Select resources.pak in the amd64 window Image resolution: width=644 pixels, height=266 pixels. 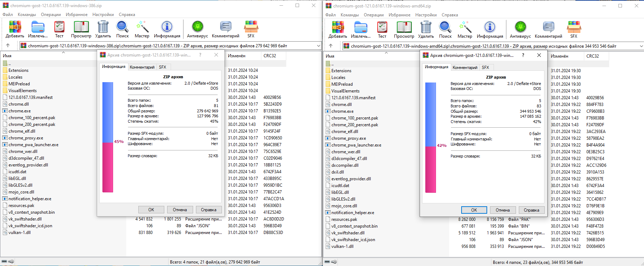344,219
